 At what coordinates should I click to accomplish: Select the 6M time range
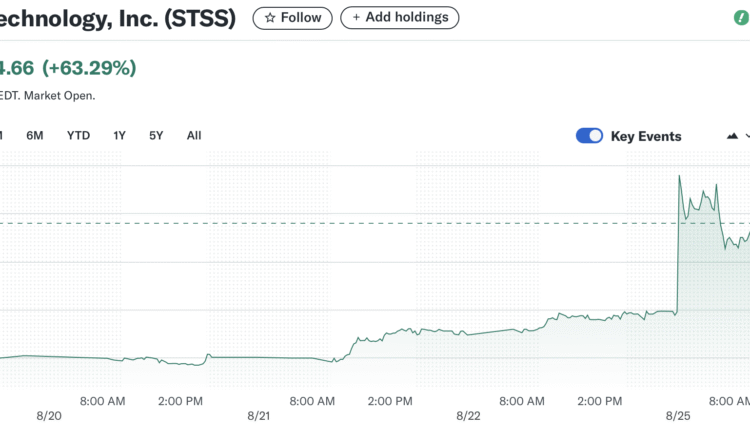coord(35,135)
